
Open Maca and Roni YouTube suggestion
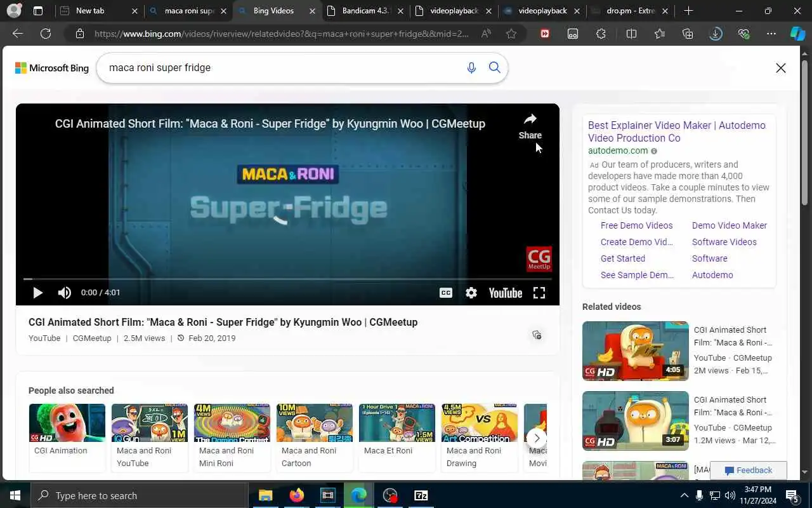click(x=150, y=438)
